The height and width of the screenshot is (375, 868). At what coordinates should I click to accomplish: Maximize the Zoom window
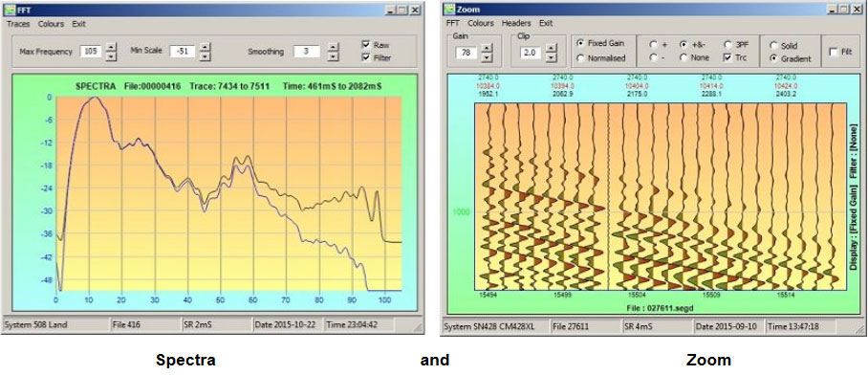click(x=844, y=10)
